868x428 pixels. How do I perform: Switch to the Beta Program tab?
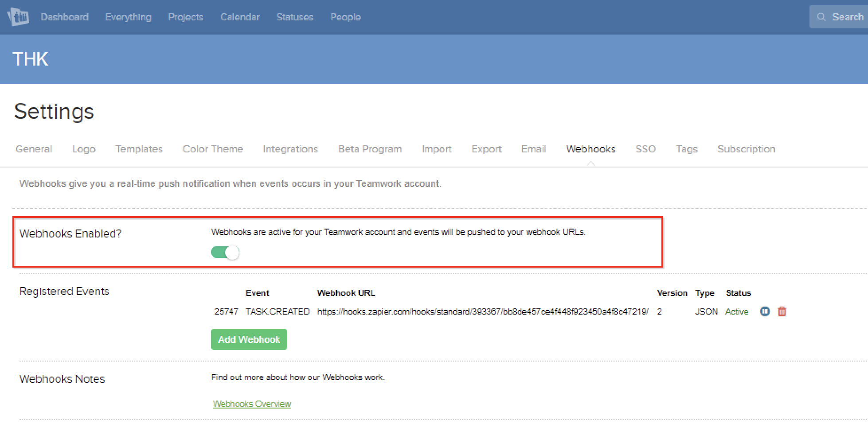click(x=370, y=149)
